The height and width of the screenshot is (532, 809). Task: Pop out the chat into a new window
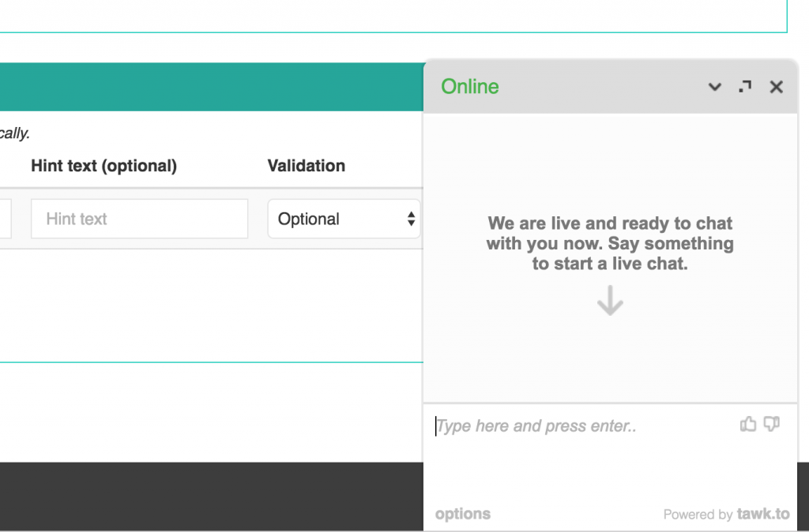(x=744, y=87)
